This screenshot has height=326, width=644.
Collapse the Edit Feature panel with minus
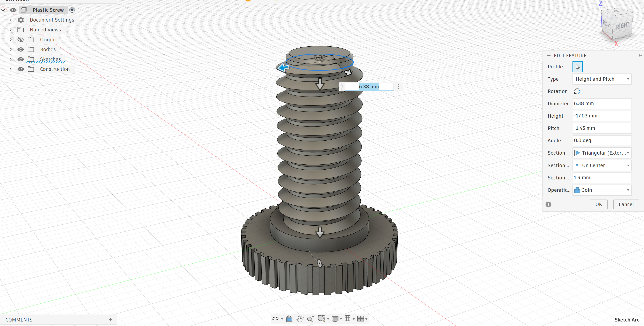pos(549,55)
